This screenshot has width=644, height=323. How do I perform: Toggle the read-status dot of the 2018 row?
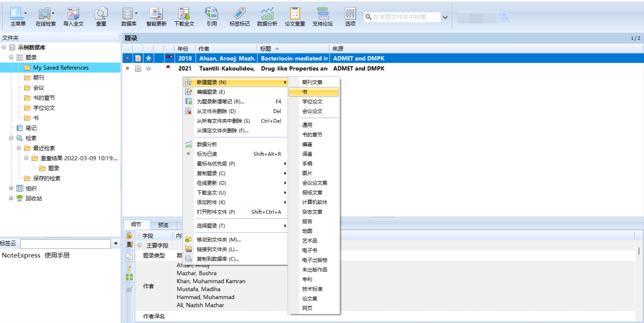[x=127, y=58]
